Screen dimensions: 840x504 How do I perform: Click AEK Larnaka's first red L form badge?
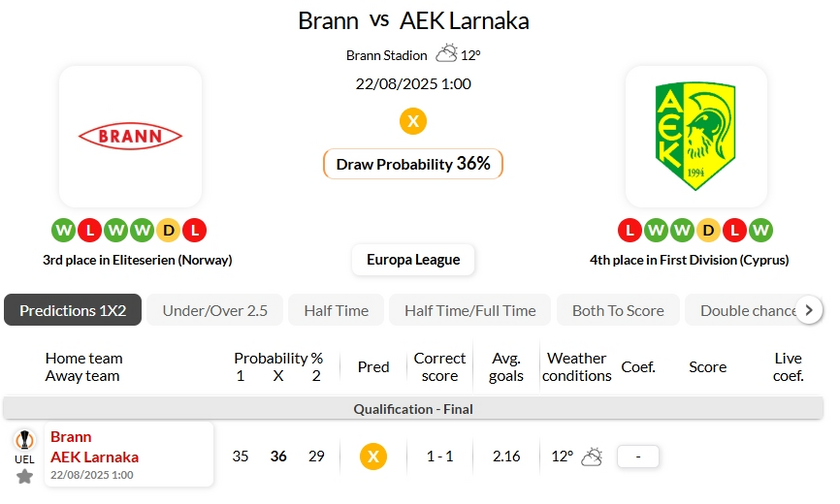[x=630, y=230]
